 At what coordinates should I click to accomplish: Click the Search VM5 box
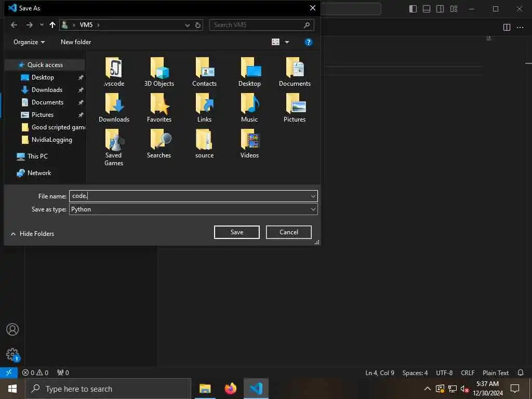pyautogui.click(x=262, y=25)
